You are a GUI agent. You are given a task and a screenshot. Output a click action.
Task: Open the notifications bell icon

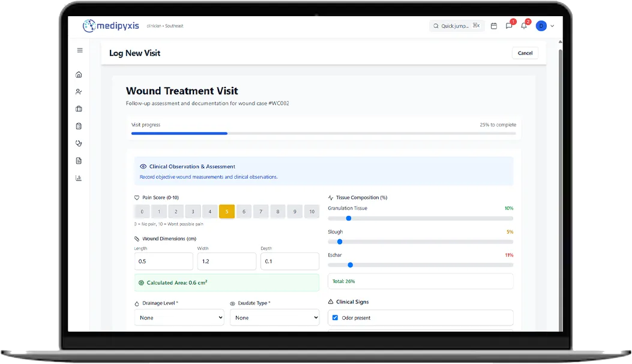524,26
